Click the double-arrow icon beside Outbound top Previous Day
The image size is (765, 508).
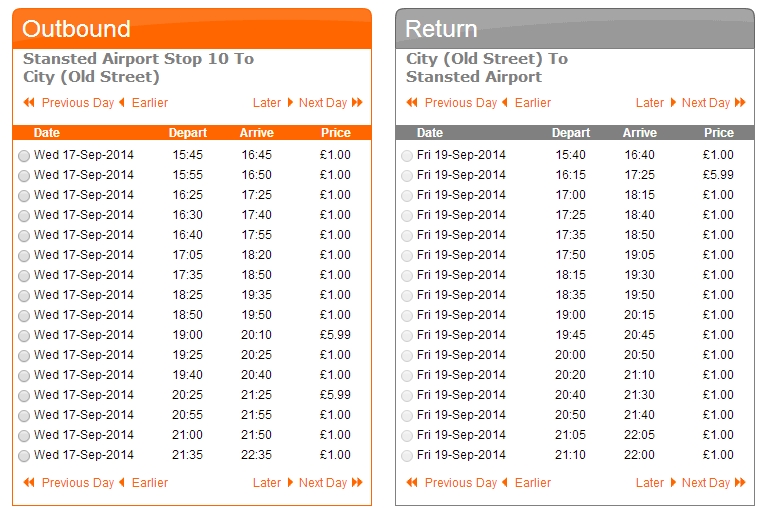click(x=29, y=102)
